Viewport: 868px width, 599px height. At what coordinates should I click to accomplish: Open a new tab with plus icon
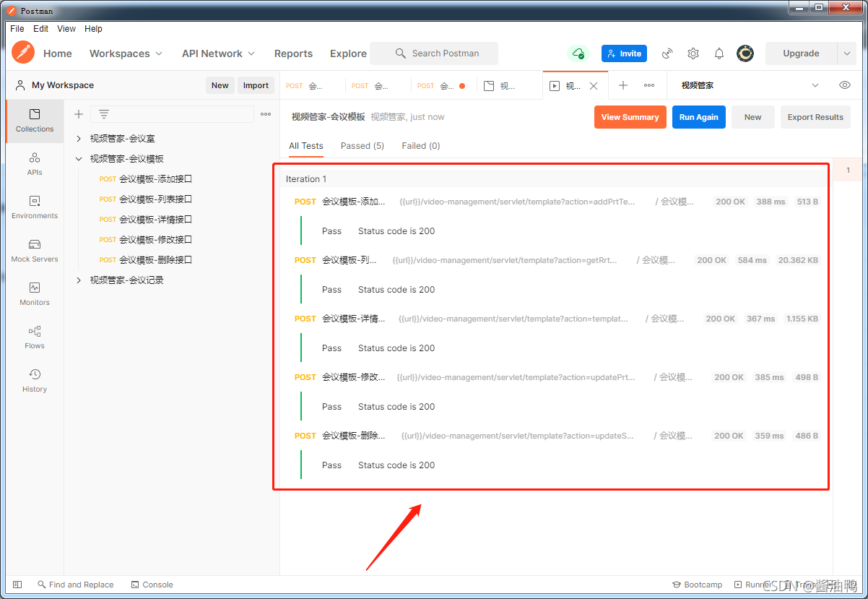point(623,85)
